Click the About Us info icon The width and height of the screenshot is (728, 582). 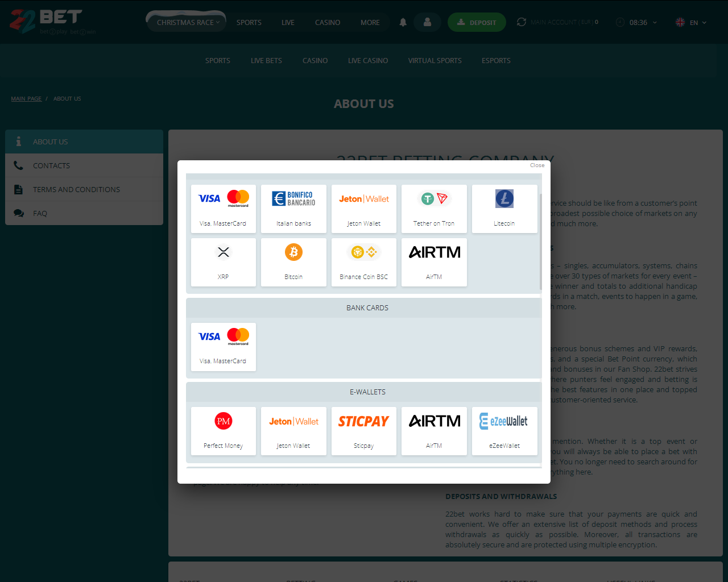(19, 142)
